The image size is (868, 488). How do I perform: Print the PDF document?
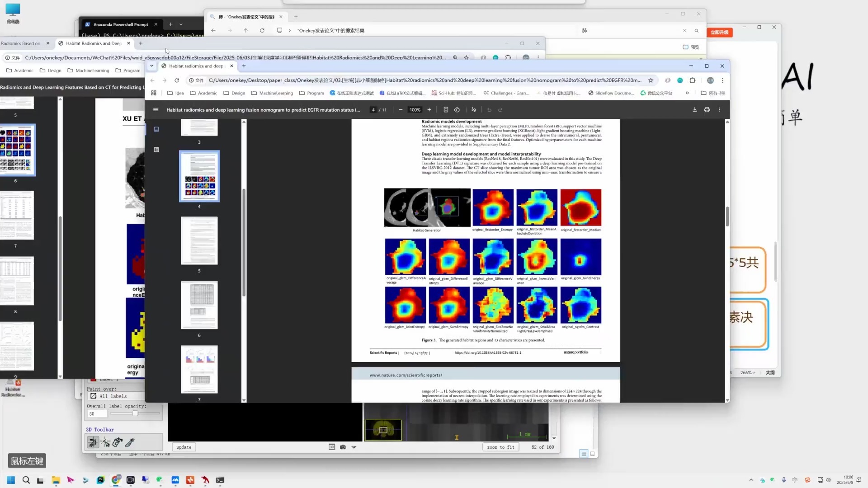click(x=707, y=109)
